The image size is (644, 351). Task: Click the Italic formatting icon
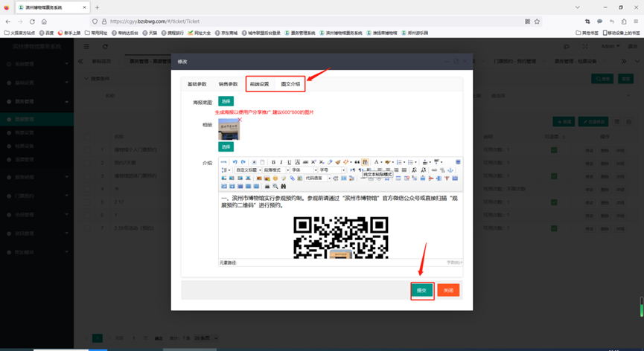(281, 162)
